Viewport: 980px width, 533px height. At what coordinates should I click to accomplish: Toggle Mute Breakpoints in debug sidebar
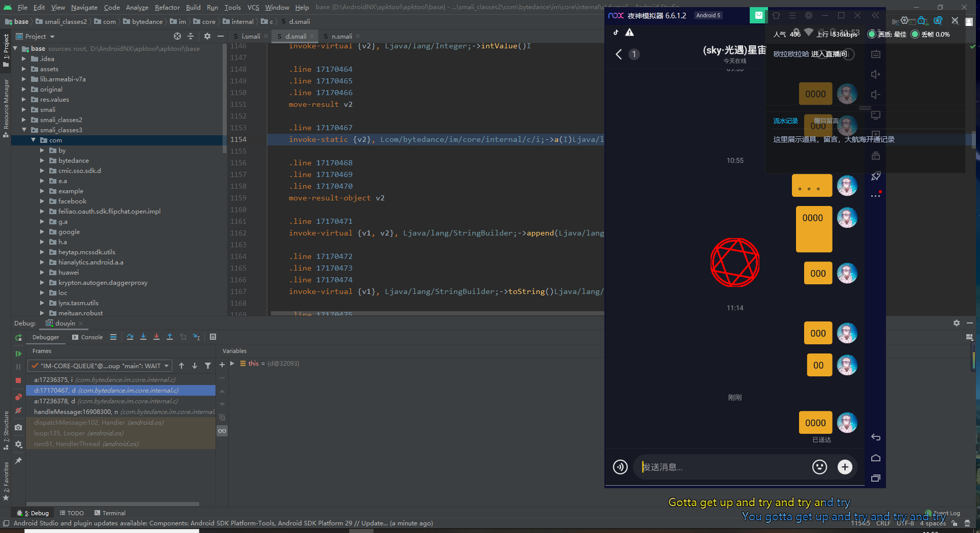click(x=18, y=411)
